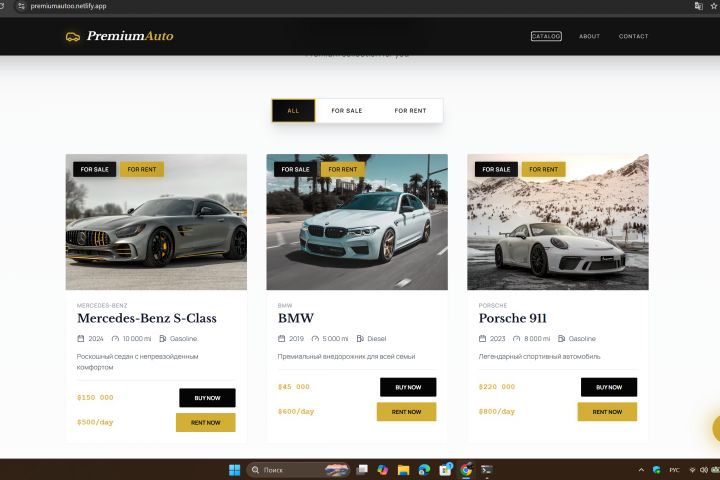Open Task View icon in the taskbar
Image resolution: width=720 pixels, height=480 pixels.
(x=362, y=469)
